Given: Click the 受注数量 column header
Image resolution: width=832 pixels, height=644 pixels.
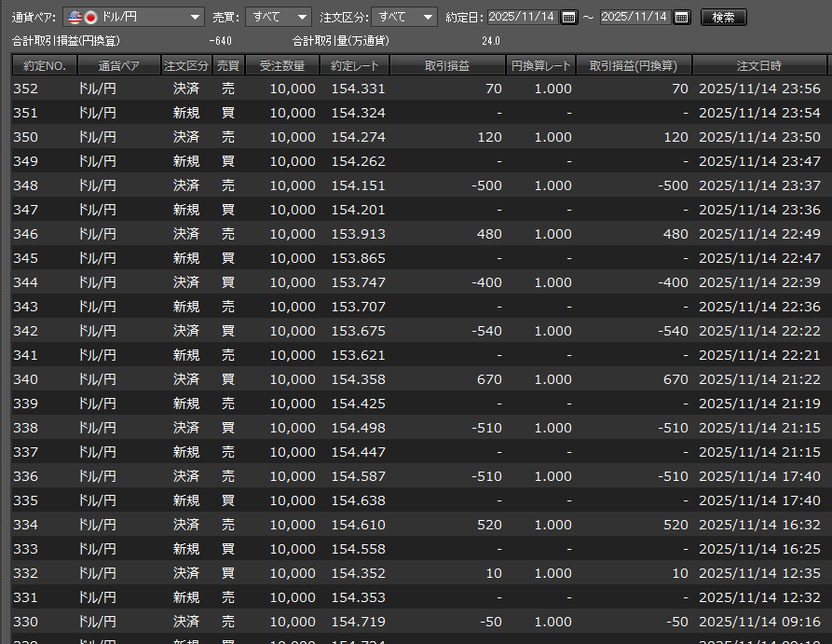Looking at the screenshot, I should point(282,66).
